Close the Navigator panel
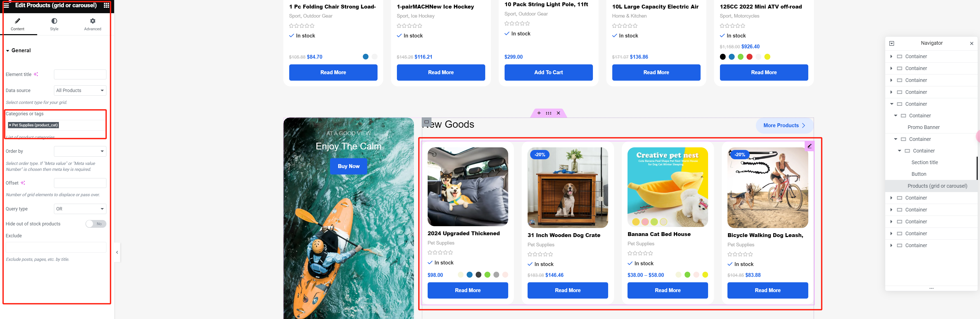 [x=971, y=43]
